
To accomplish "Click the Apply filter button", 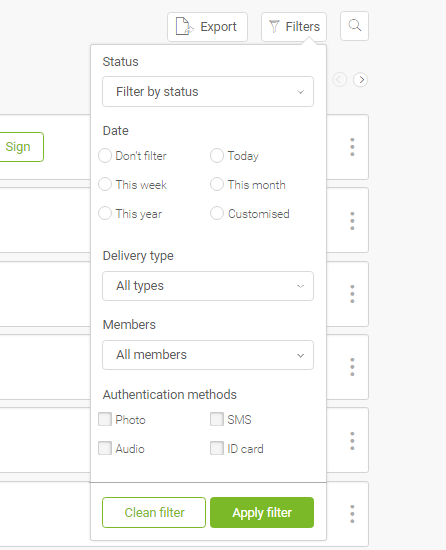I will [x=262, y=512].
